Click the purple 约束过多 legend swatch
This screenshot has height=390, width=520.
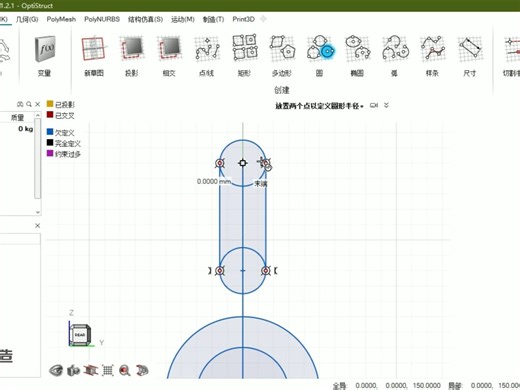coord(50,153)
